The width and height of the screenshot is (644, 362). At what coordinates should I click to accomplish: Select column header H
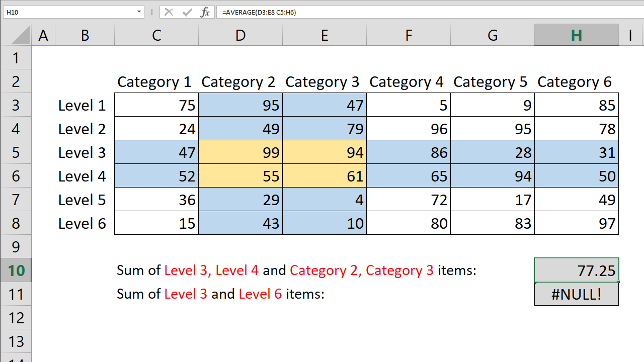(576, 35)
